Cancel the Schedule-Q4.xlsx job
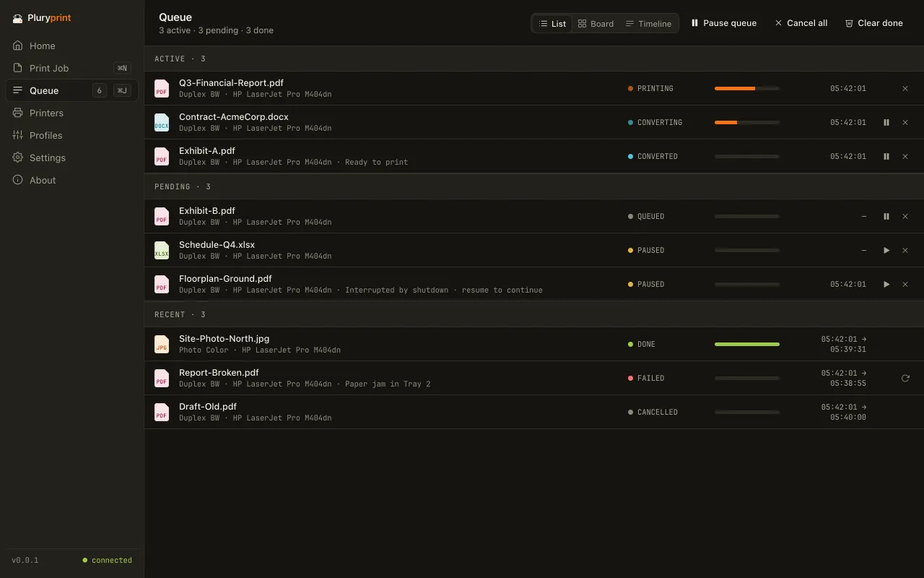Viewport: 924px width, 578px height. [905, 250]
